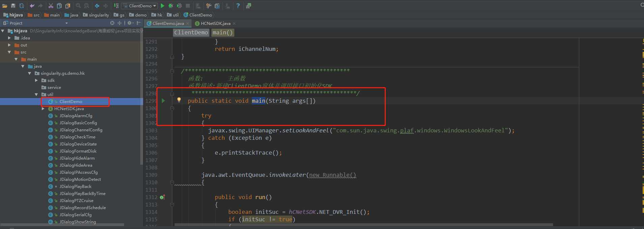Collapse the hkjava project root node
Image resolution: width=644 pixels, height=229 pixels.
click(x=3, y=31)
